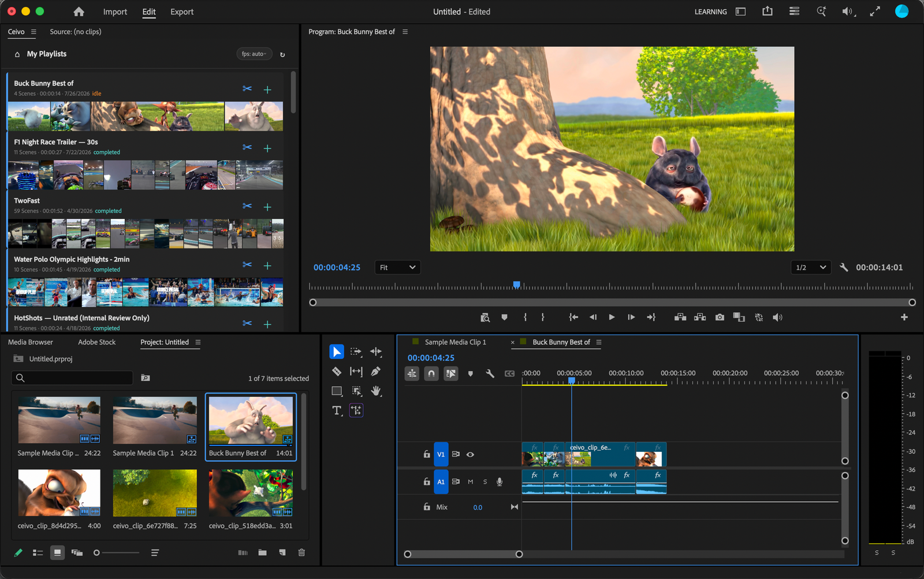Select the Selection arrow tool
The height and width of the screenshot is (579, 924).
click(x=337, y=351)
